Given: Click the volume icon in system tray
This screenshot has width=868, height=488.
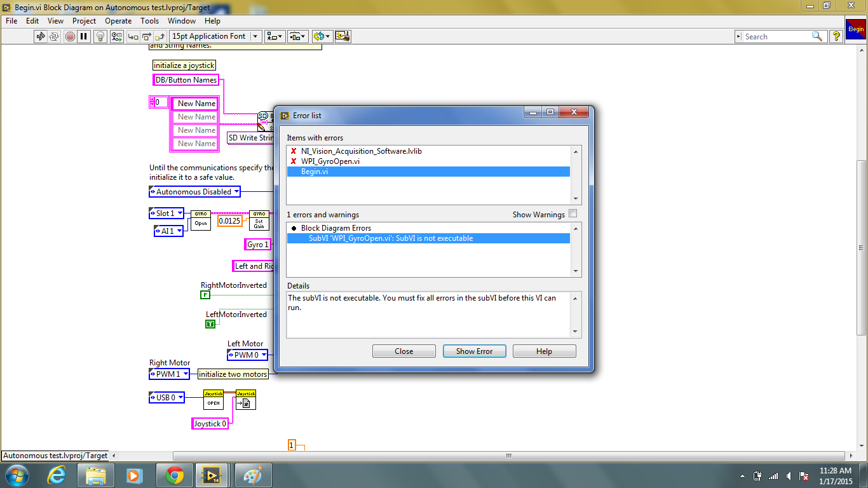Looking at the screenshot, I should [789, 476].
